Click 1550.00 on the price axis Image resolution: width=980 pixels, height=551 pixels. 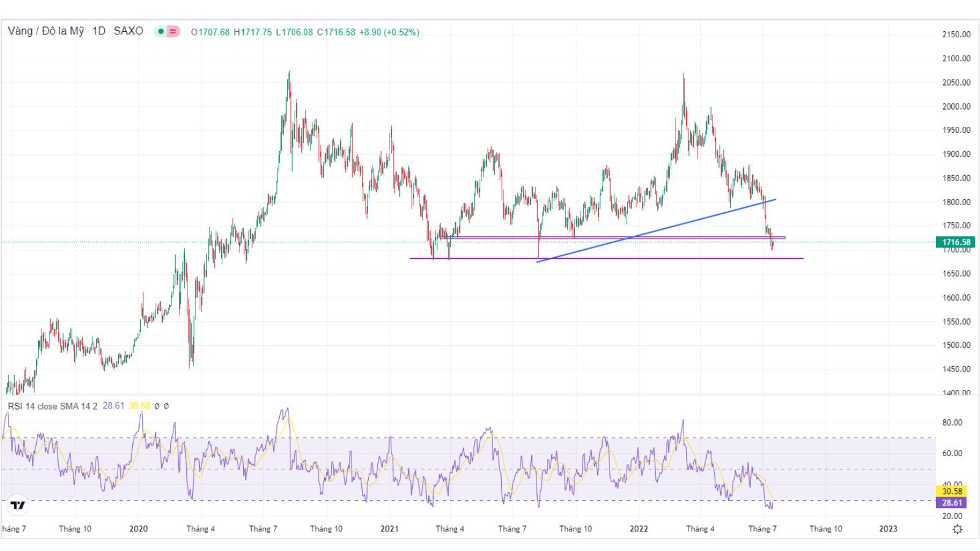[x=956, y=321]
